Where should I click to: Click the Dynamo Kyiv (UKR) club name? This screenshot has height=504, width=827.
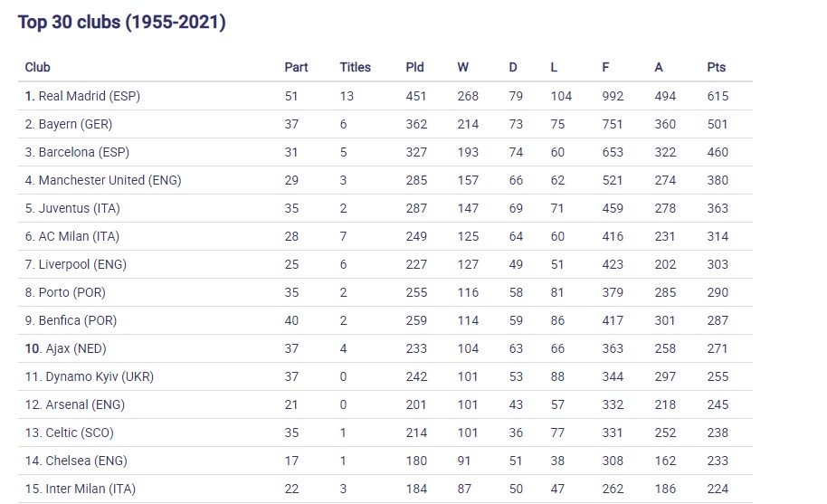pyautogui.click(x=96, y=376)
